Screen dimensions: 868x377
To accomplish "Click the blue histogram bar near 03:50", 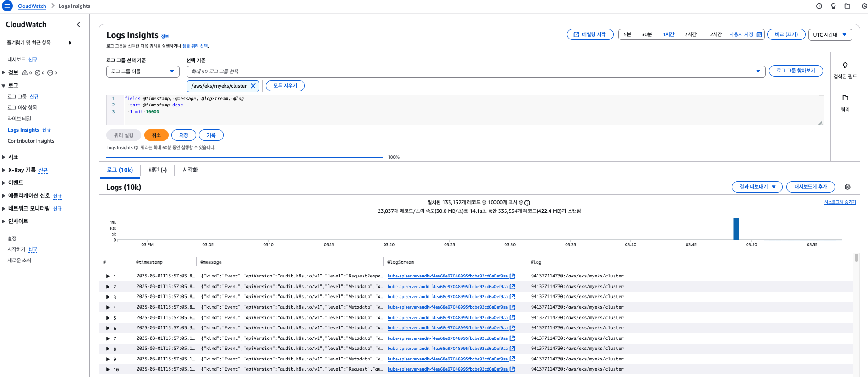I will coord(736,229).
